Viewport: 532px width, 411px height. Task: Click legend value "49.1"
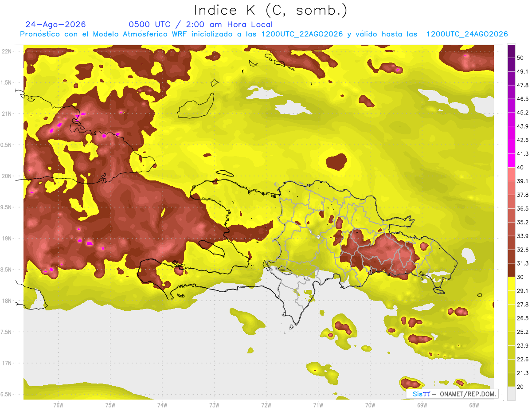(523, 72)
